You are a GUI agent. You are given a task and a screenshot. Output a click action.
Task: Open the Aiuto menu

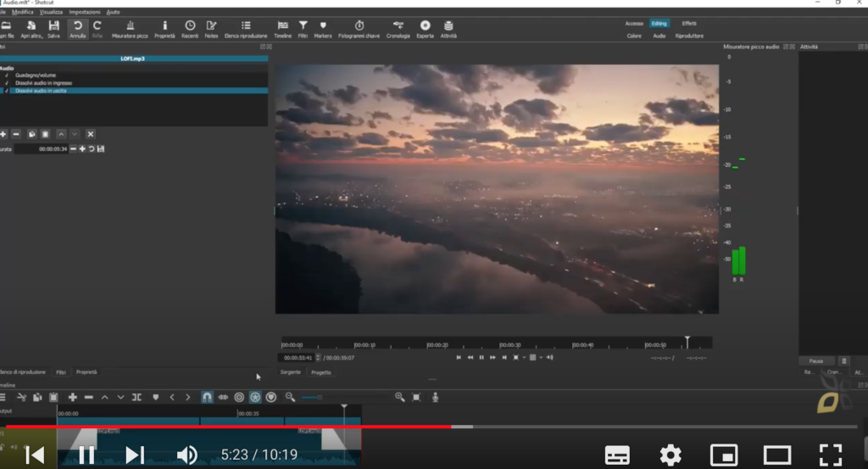(x=113, y=12)
